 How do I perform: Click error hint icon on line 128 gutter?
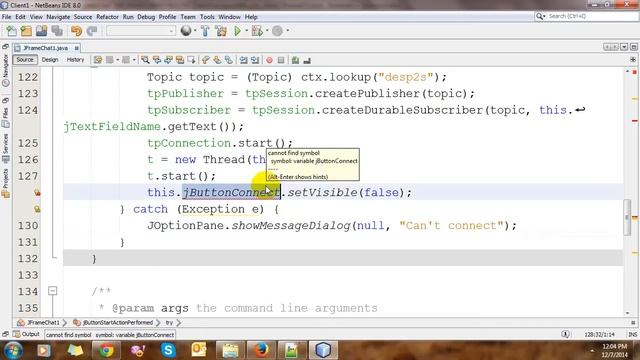[x=37, y=192]
